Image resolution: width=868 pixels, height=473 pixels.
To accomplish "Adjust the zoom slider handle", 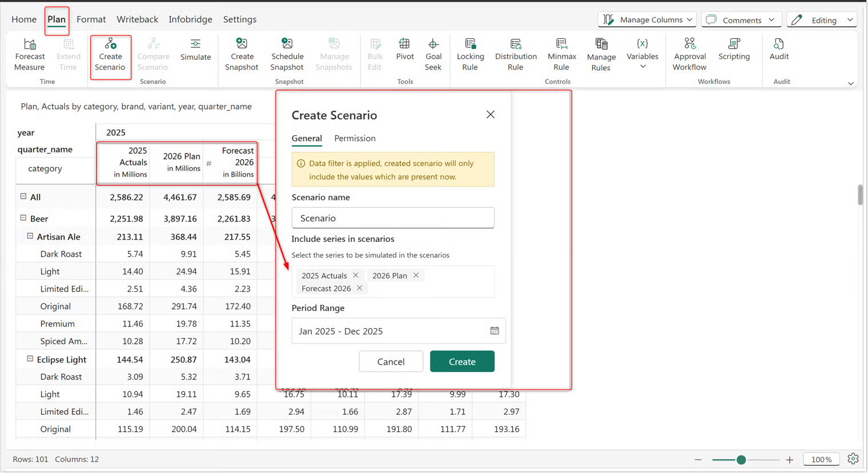I will coord(741,460).
